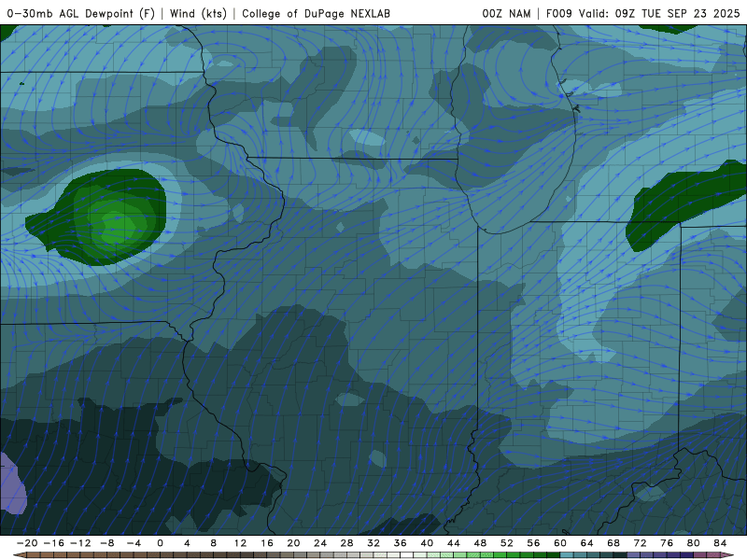Screen dimensions: 747x560
Task: Click the "0-30mb AGL Dewpoint (F)" title text
Action: [x=81, y=13]
